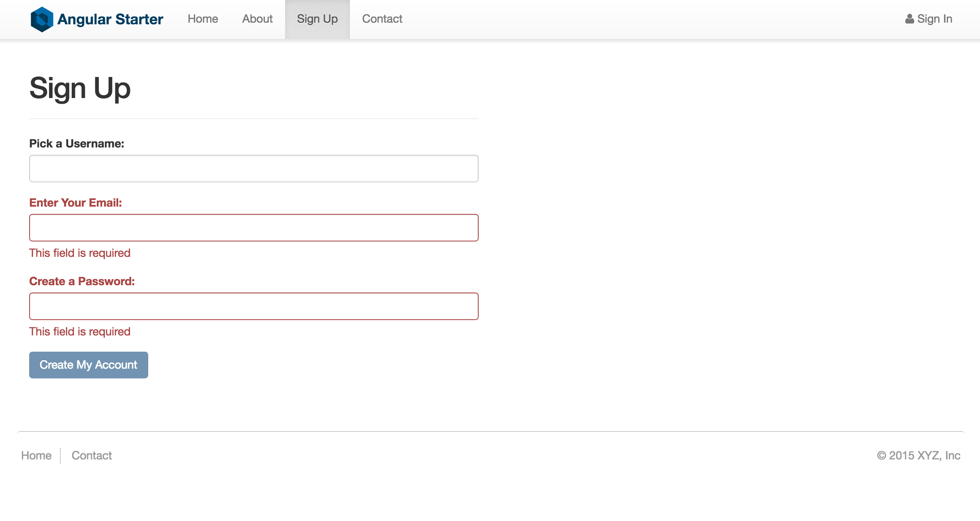The height and width of the screenshot is (521, 980).
Task: Open Contact in the top navbar
Action: [x=382, y=19]
